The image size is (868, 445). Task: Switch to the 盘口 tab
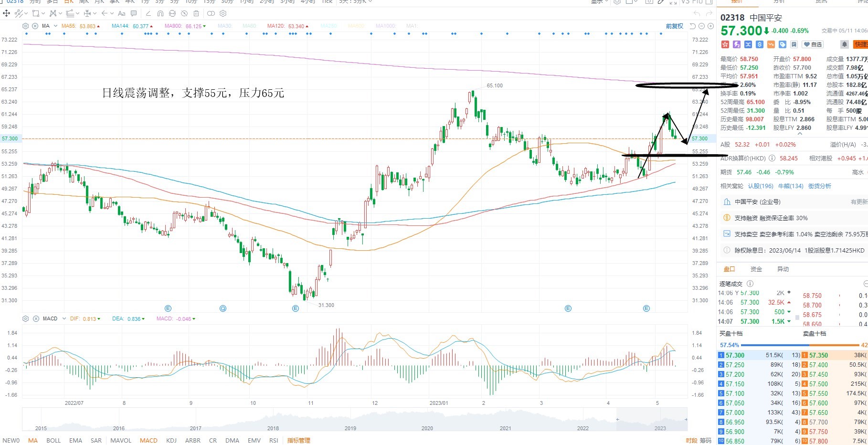tap(729, 269)
